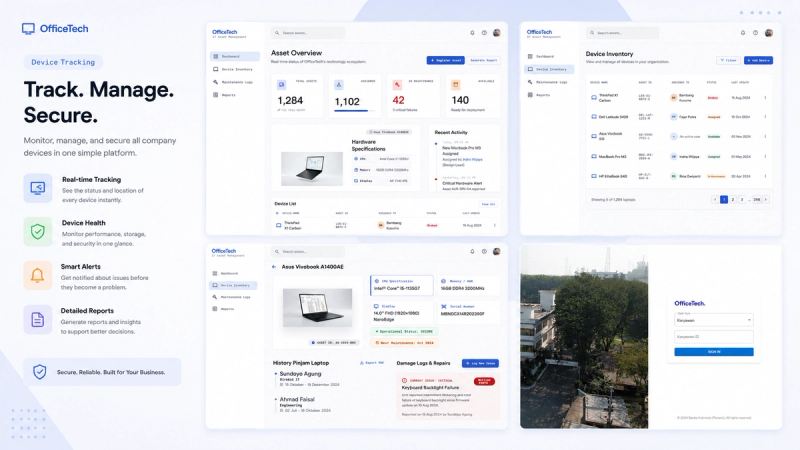Open three-dot menu for MacBook Pro M3 row
Image resolution: width=800 pixels, height=450 pixels.
765,157
